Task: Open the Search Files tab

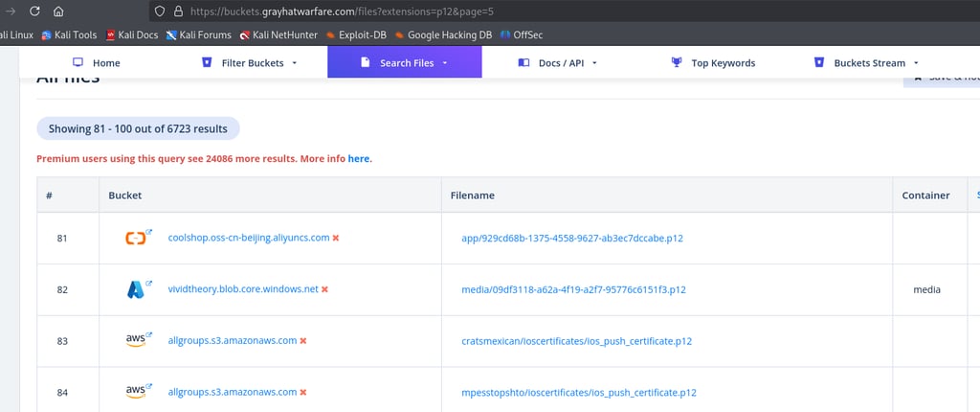Action: pyautogui.click(x=405, y=63)
